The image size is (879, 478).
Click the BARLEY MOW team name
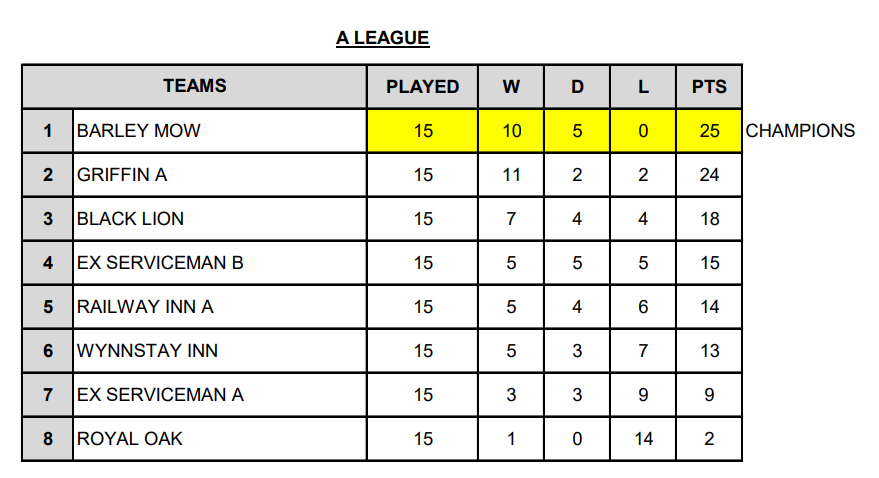(138, 131)
